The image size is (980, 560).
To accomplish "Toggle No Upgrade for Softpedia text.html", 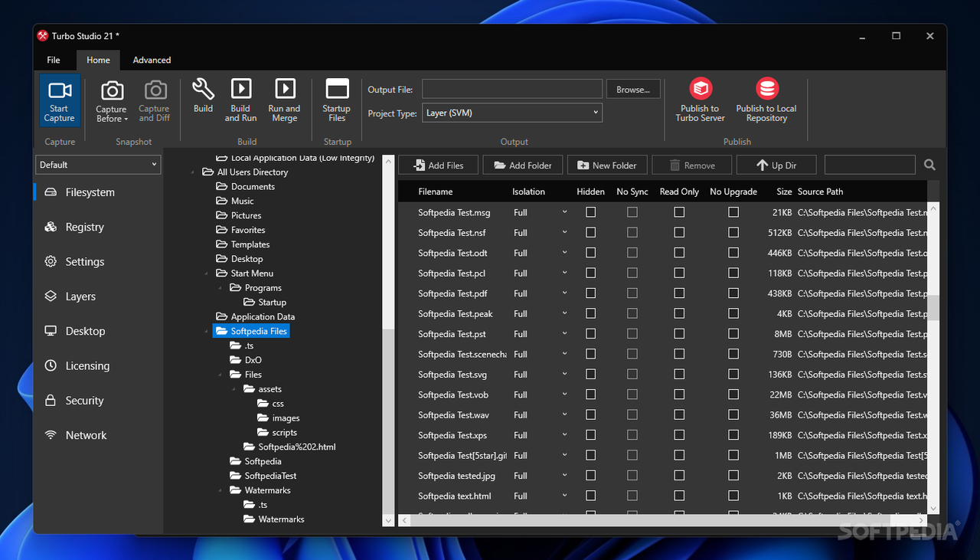I will 733,496.
